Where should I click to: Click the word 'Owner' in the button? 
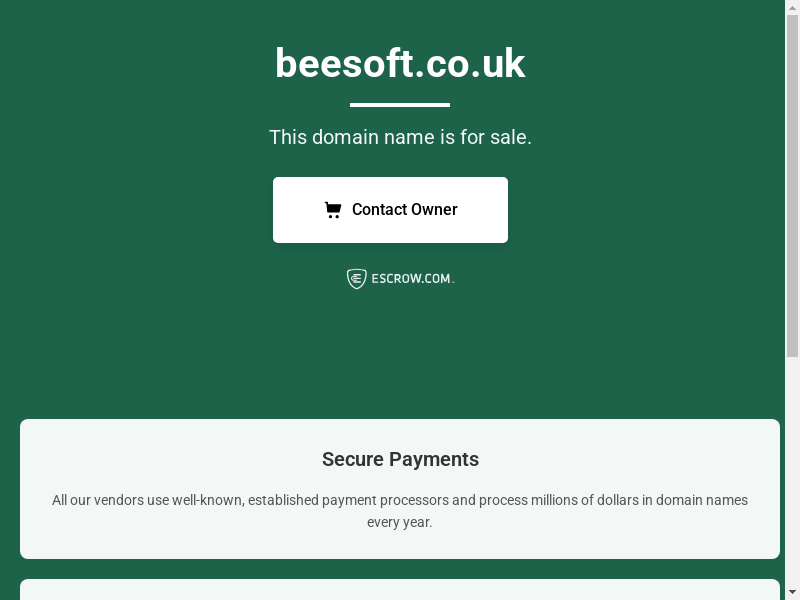click(432, 210)
